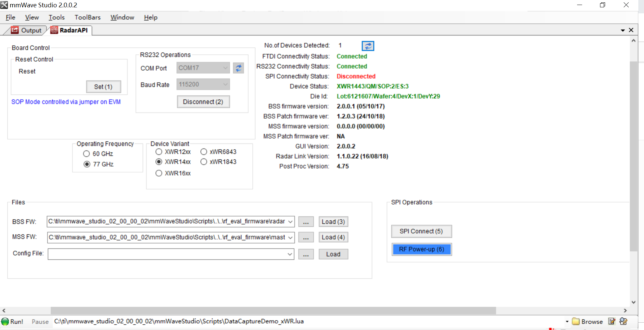Click Radar Link Version 1.1.0.22 value
This screenshot has width=644, height=330.
[x=362, y=156]
